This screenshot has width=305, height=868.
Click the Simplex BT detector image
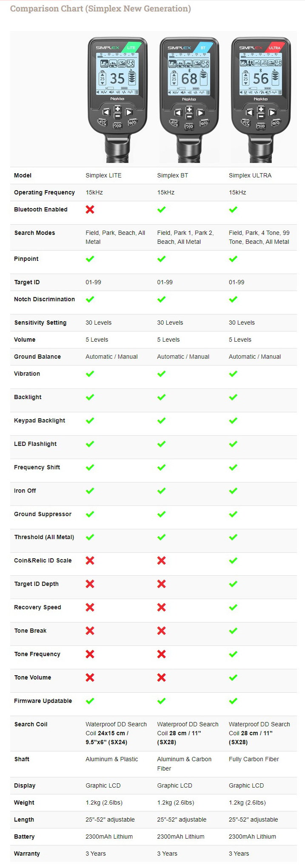coord(189,100)
